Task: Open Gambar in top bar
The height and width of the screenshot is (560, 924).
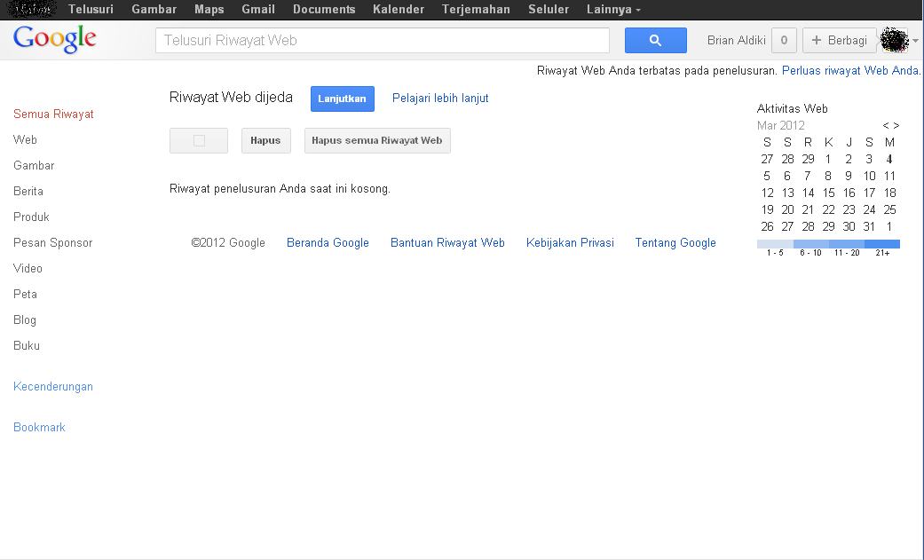Action: [154, 10]
